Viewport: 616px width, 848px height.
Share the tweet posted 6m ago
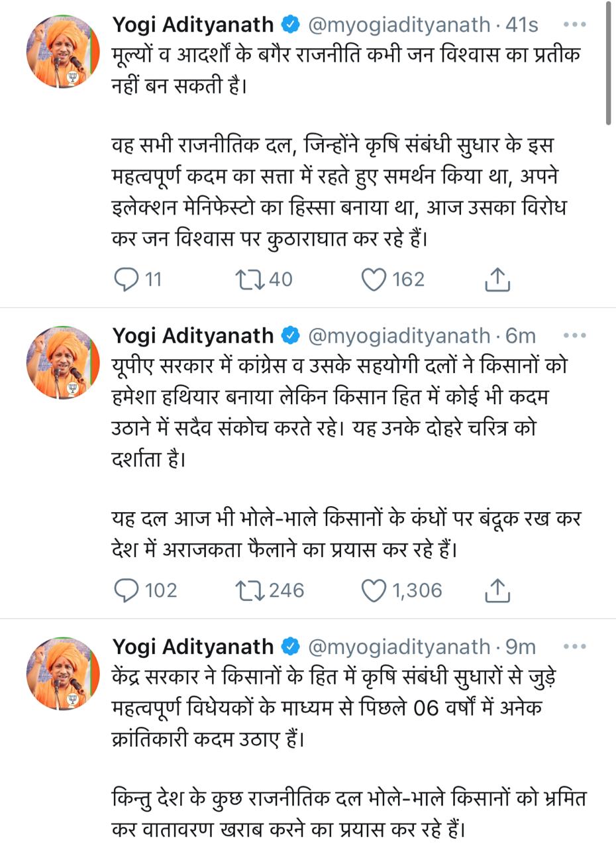point(497,590)
